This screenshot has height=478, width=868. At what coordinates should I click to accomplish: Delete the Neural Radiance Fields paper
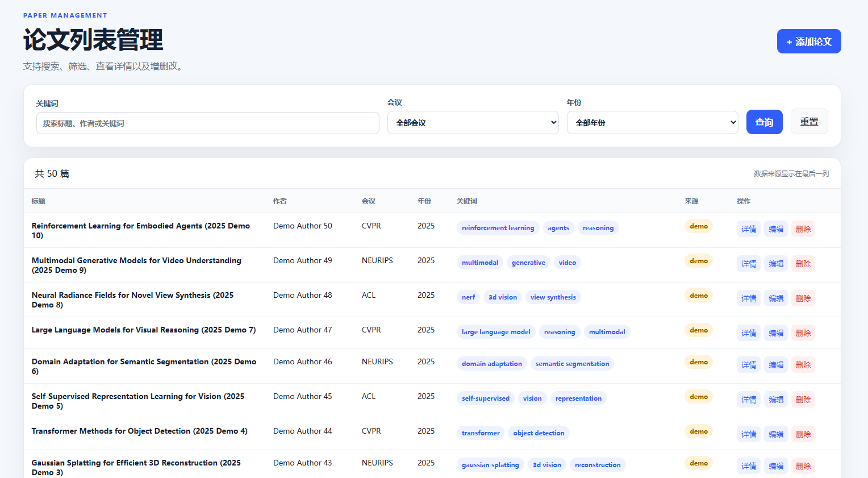click(x=803, y=298)
